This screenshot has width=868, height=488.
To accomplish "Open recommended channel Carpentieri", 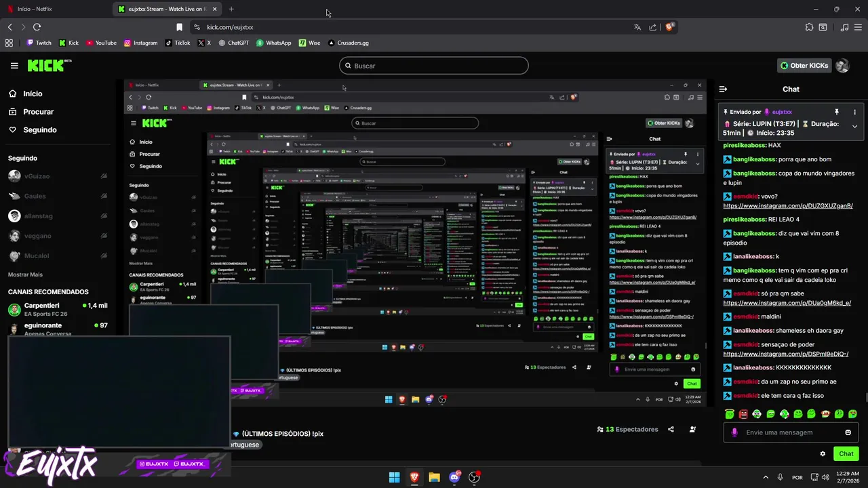I will (58, 309).
